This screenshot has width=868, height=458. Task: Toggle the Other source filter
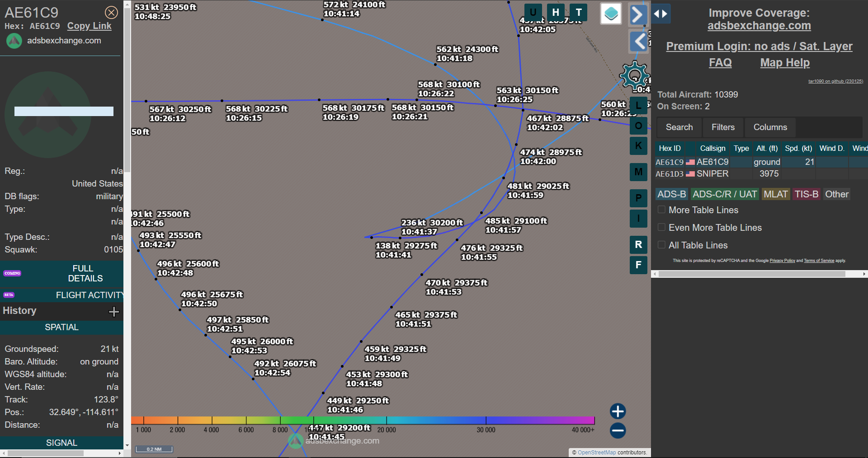[837, 194]
